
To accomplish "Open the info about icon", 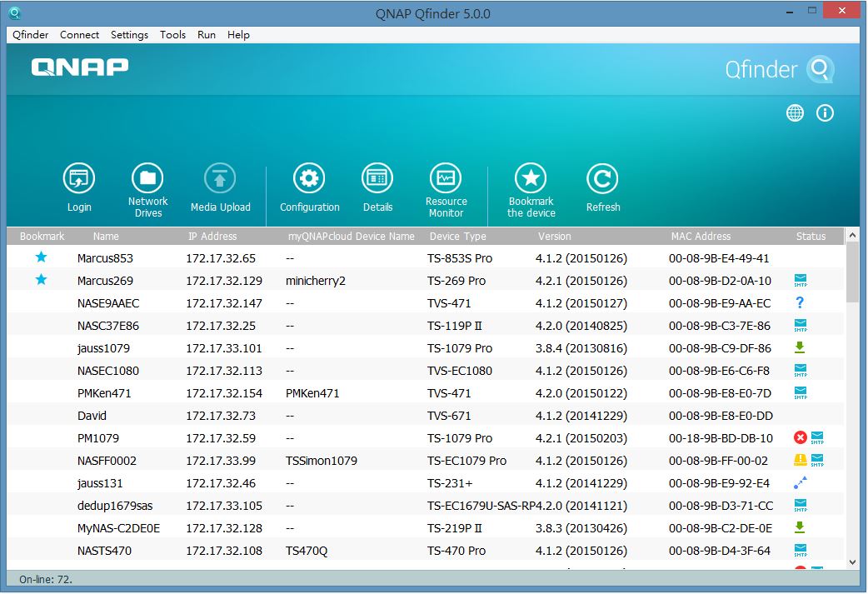I will pos(825,113).
